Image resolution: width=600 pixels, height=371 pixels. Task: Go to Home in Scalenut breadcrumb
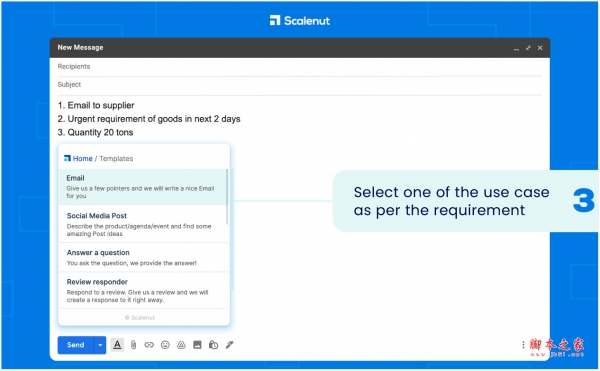click(83, 158)
